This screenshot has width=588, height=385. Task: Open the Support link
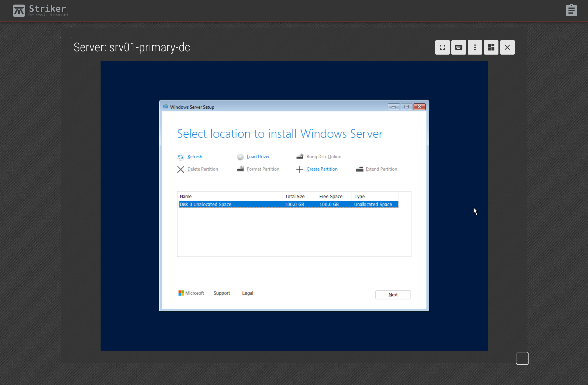tap(222, 293)
